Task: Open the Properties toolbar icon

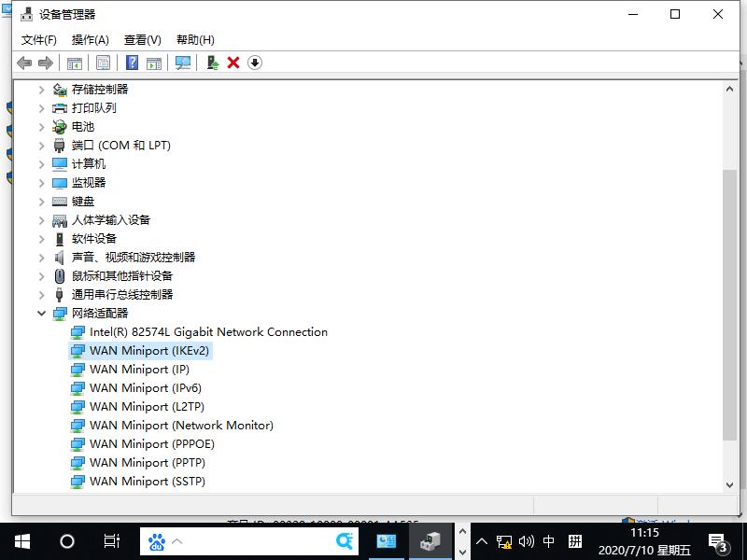Action: click(102, 63)
